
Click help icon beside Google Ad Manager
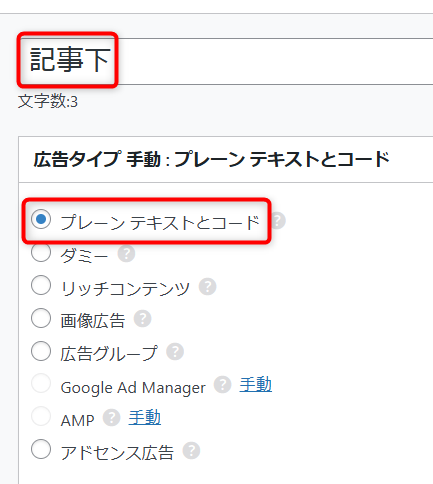[222, 384]
